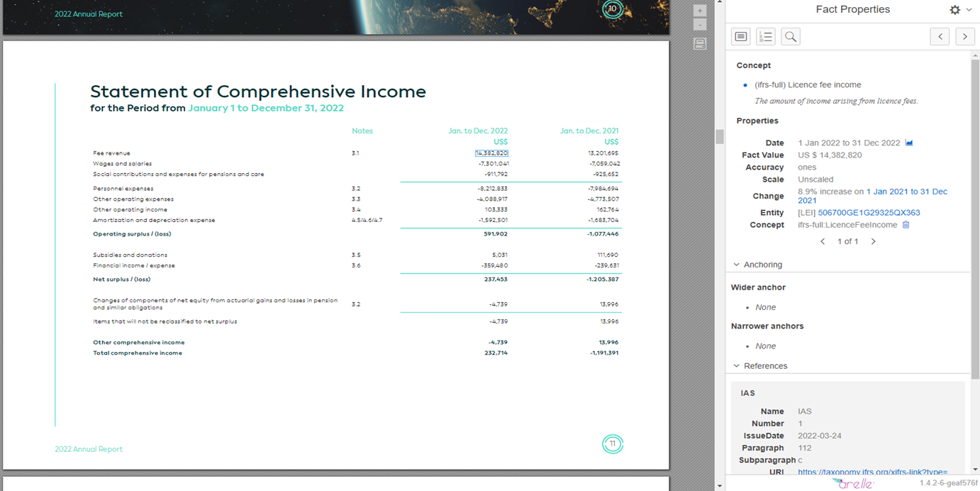
Task: Collapse the Anchoring section
Action: click(736, 264)
